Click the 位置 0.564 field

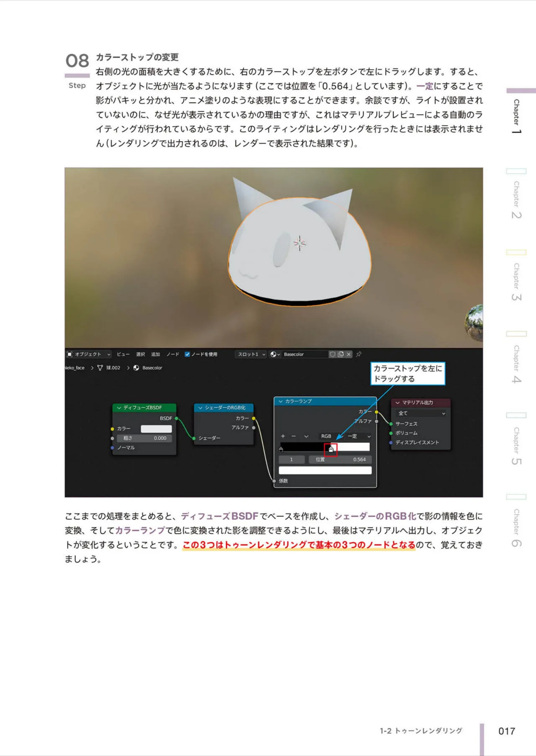click(x=340, y=459)
